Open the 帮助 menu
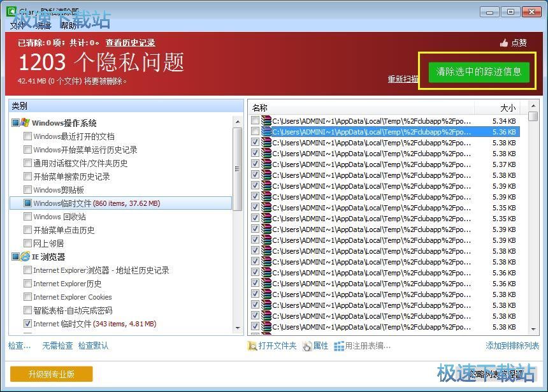 (68, 25)
